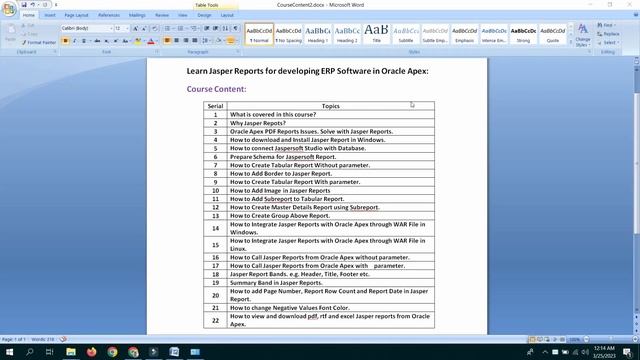Toggle Superscript formatting
Screen dimensions: 640x360
pyautogui.click(x=116, y=41)
